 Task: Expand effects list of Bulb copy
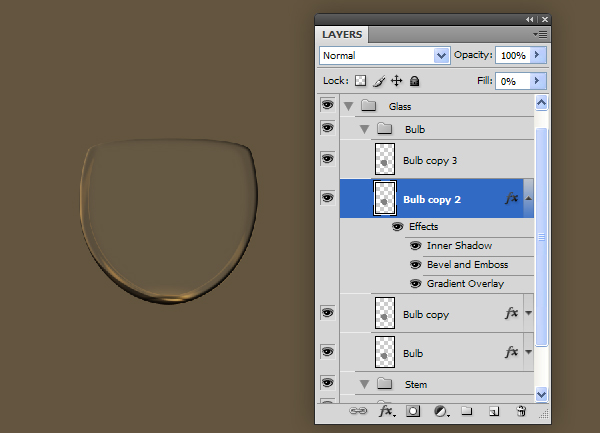(528, 313)
